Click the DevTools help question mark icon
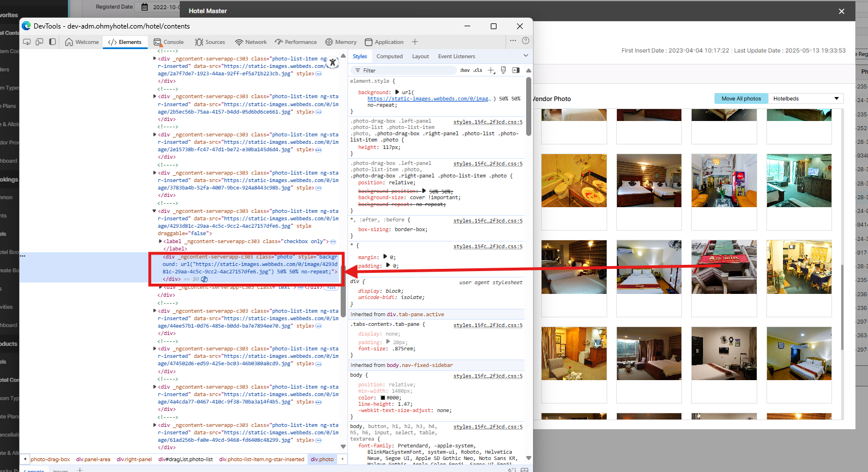 526,41
